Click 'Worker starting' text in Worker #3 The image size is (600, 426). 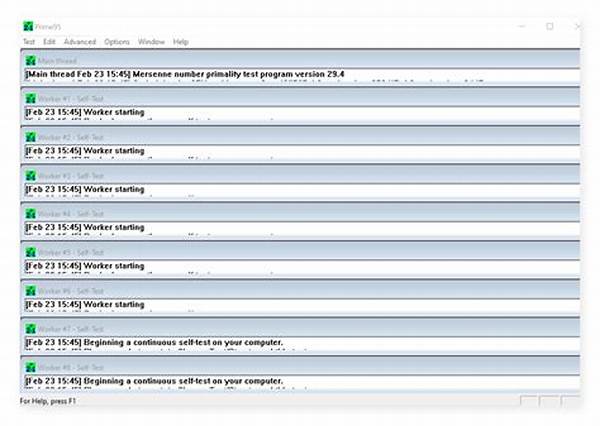coord(114,189)
